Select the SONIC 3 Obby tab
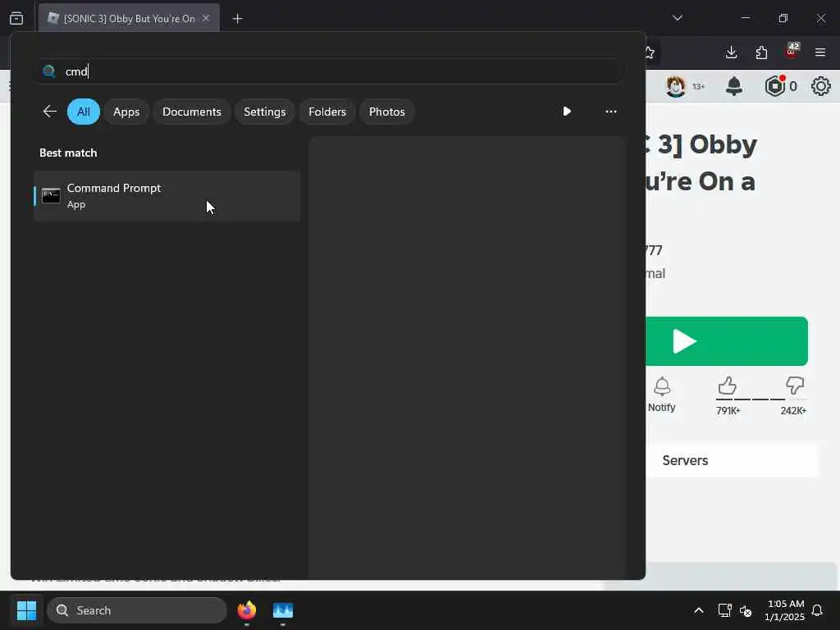Viewport: 840px width, 630px height. (x=129, y=18)
